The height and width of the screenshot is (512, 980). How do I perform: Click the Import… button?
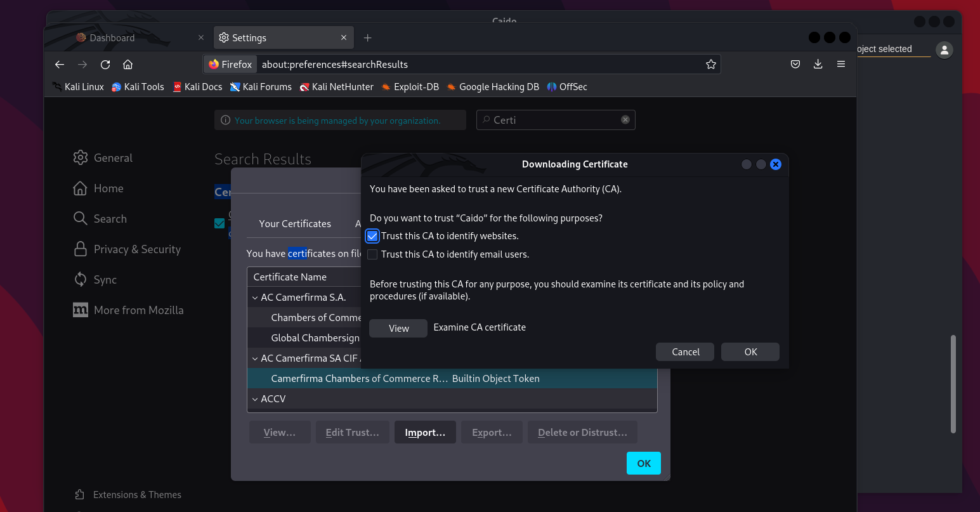(x=425, y=432)
